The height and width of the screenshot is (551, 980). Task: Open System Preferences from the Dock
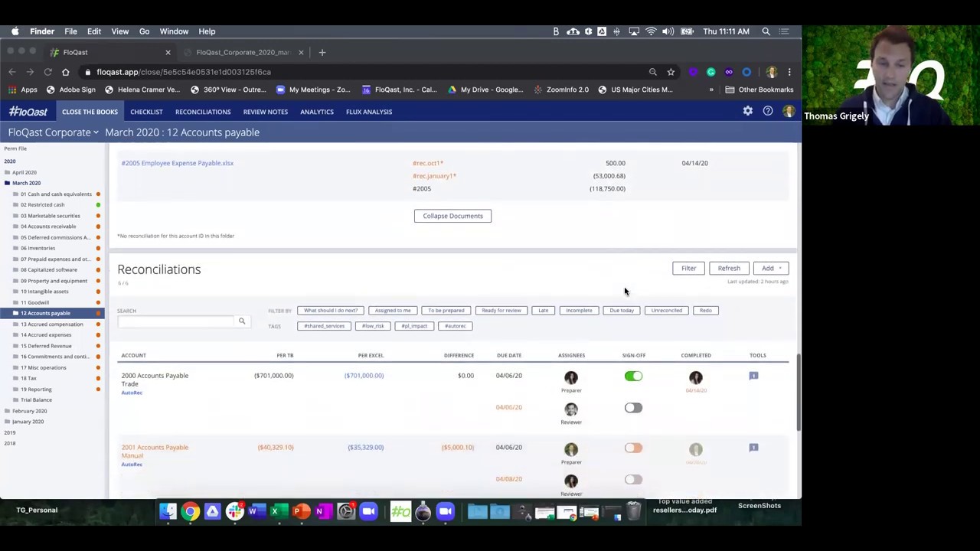pos(346,511)
